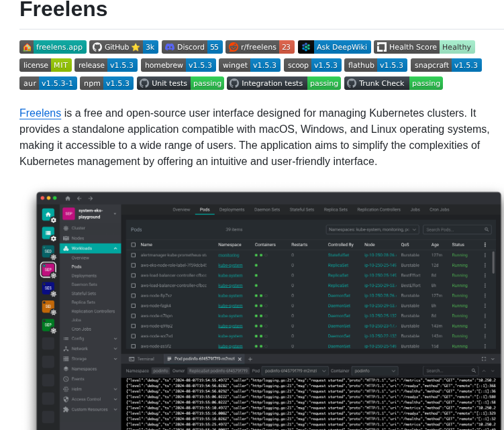Open Namespaces in the sidebar
The image size is (504, 430).
coord(91,368)
